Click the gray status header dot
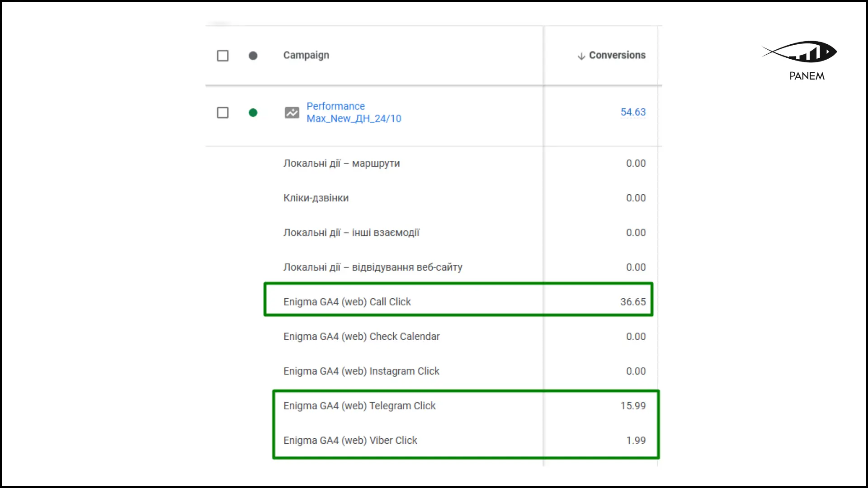868x488 pixels. pyautogui.click(x=253, y=56)
